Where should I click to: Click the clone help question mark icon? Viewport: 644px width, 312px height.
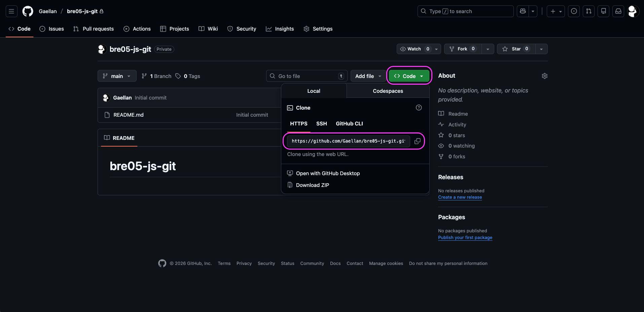point(419,108)
